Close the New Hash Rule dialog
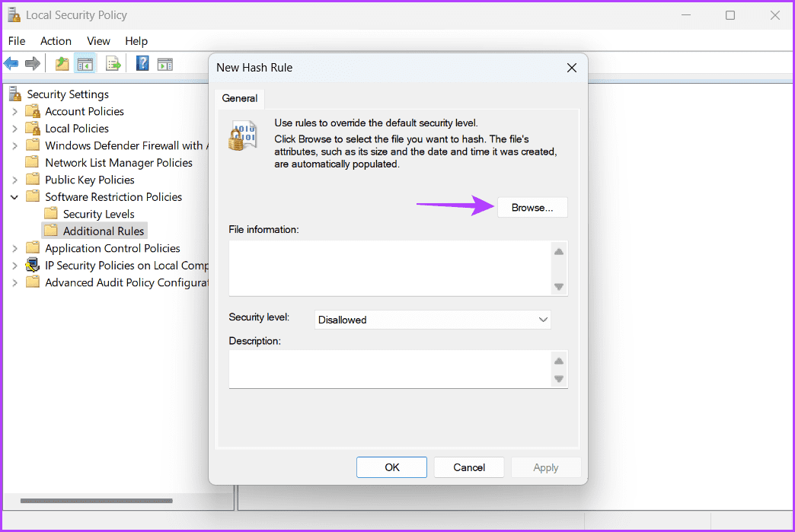This screenshot has width=795, height=532. point(572,68)
